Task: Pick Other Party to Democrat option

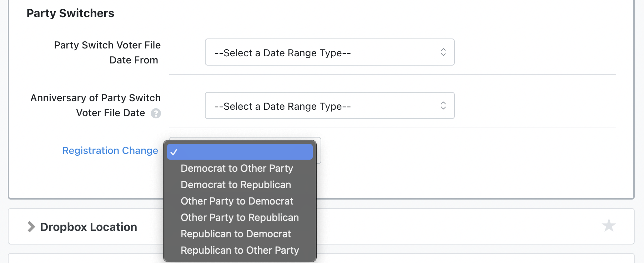Action: click(x=237, y=201)
